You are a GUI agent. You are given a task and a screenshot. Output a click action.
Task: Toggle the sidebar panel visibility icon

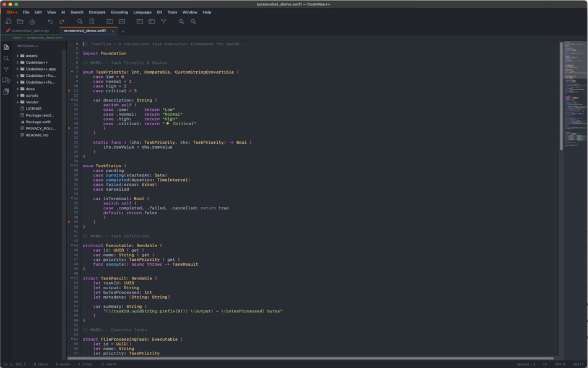151,21
